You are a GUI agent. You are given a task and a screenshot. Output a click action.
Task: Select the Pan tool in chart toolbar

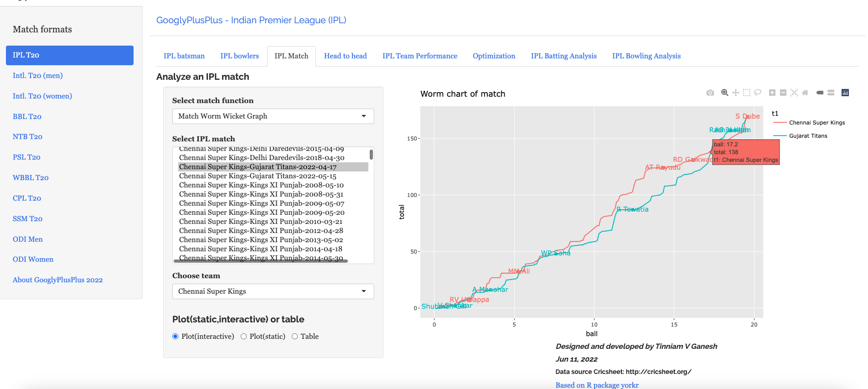pos(735,93)
